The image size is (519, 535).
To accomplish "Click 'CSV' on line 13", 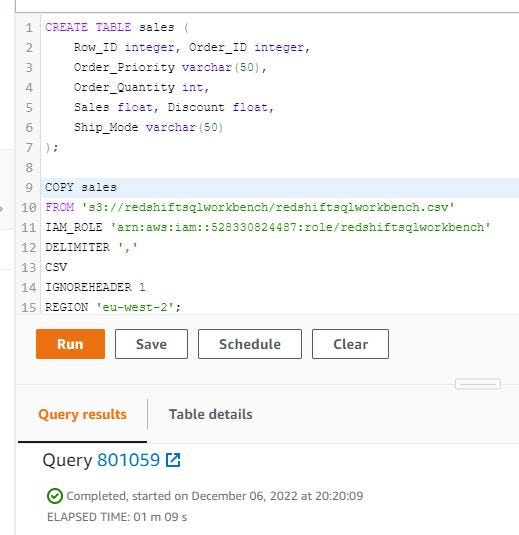I will point(56,267).
